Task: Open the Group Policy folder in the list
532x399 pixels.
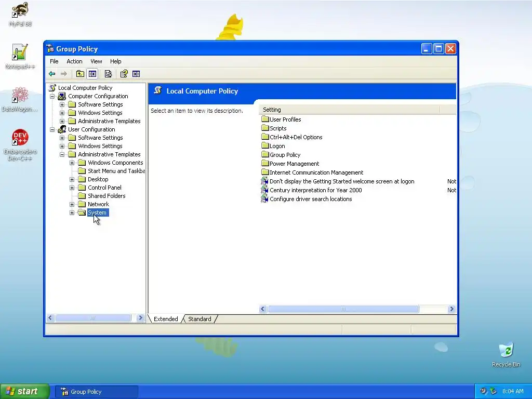Action: click(281, 155)
